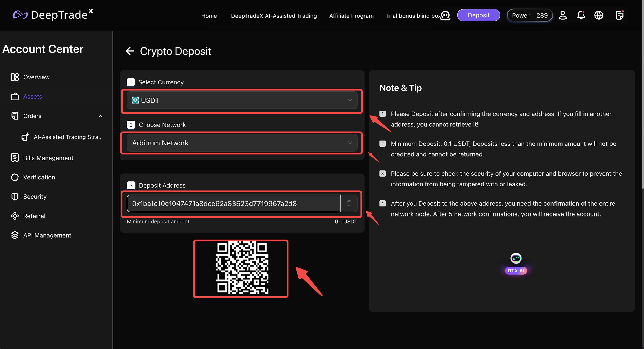Click the Power : 289 button
The width and height of the screenshot is (644, 349).
(530, 16)
